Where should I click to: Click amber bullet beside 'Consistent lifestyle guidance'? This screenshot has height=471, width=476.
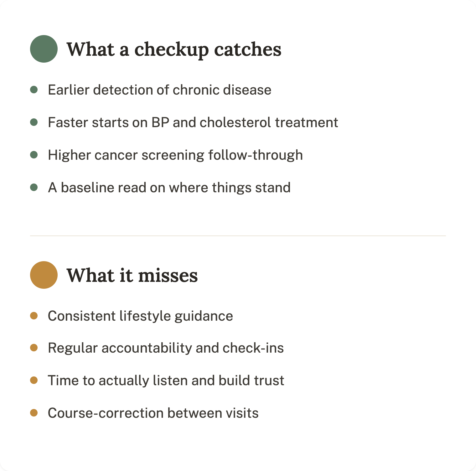[34, 316]
